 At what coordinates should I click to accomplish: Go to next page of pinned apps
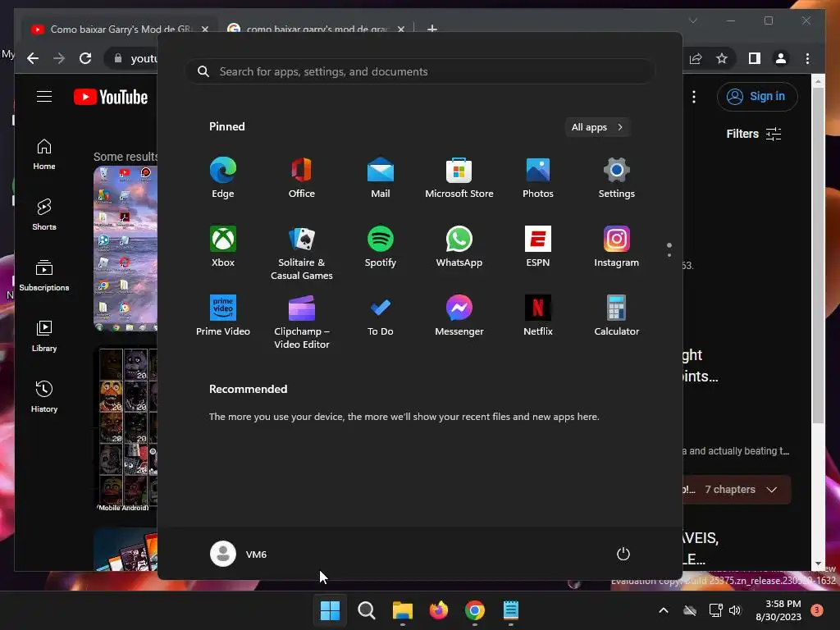click(x=669, y=255)
